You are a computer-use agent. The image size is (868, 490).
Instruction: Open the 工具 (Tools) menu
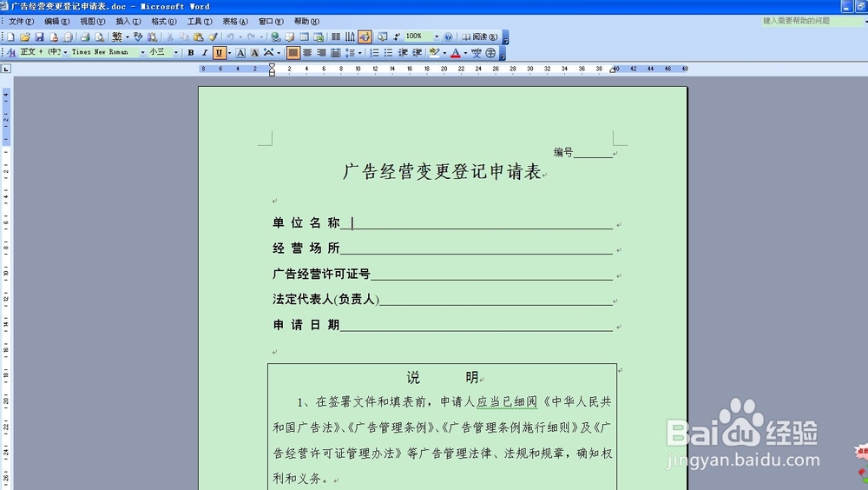click(x=200, y=21)
